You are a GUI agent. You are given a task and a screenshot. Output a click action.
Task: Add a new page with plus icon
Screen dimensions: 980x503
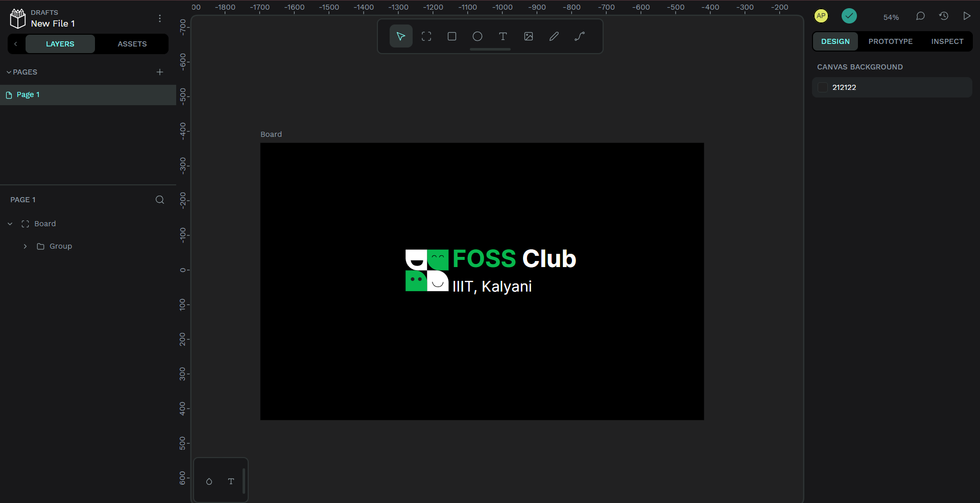click(x=160, y=72)
